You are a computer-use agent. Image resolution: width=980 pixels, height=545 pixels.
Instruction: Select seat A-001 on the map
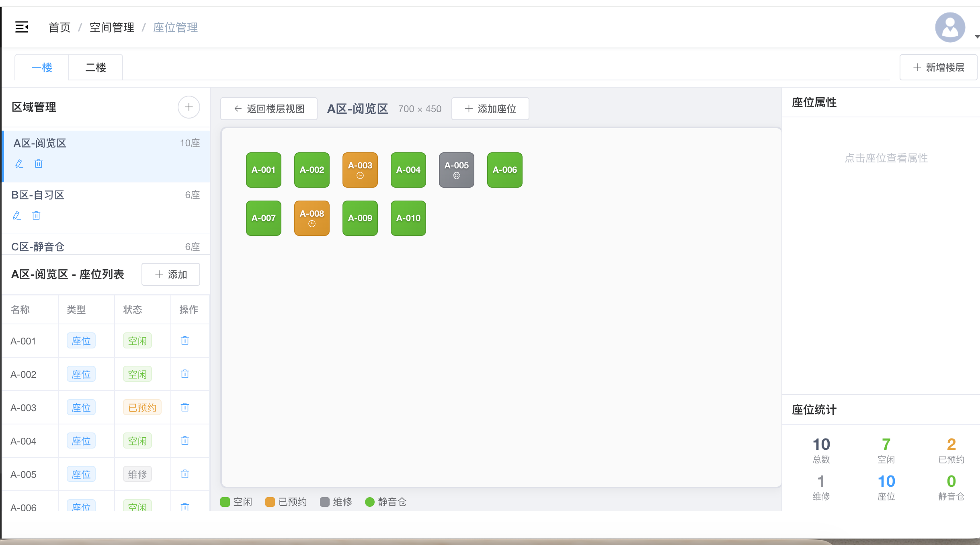tap(264, 170)
